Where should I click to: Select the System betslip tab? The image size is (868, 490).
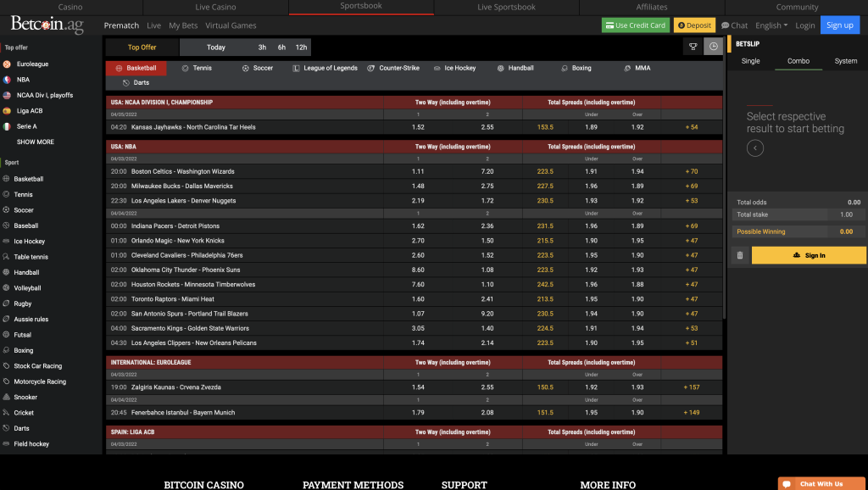coord(845,61)
